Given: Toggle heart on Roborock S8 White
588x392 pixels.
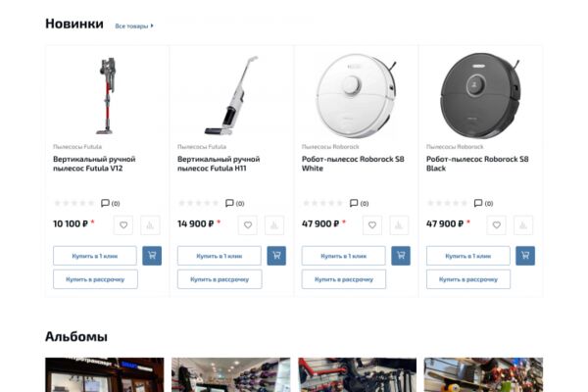Looking at the screenshot, I should coord(372,225).
